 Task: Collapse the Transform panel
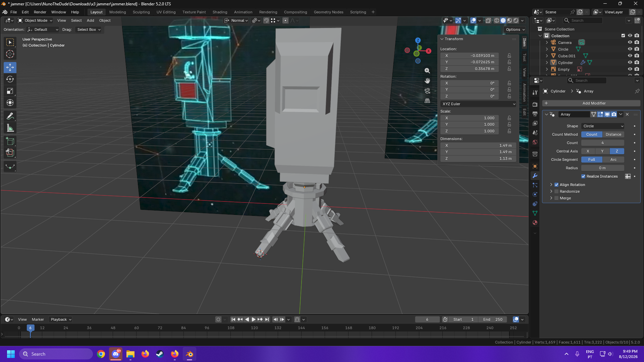click(x=442, y=39)
